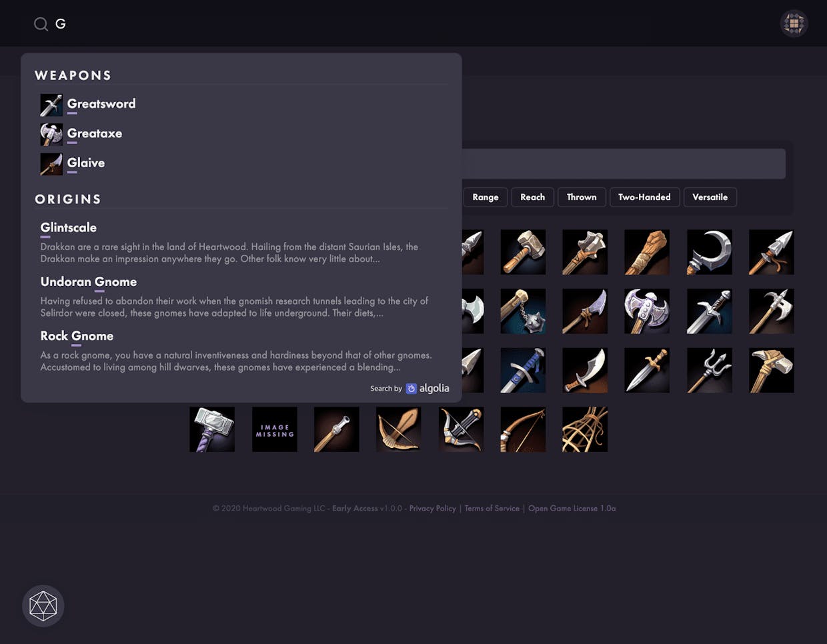Toggle the Range property filter
Screen dimensions: 827x644
[486, 197]
